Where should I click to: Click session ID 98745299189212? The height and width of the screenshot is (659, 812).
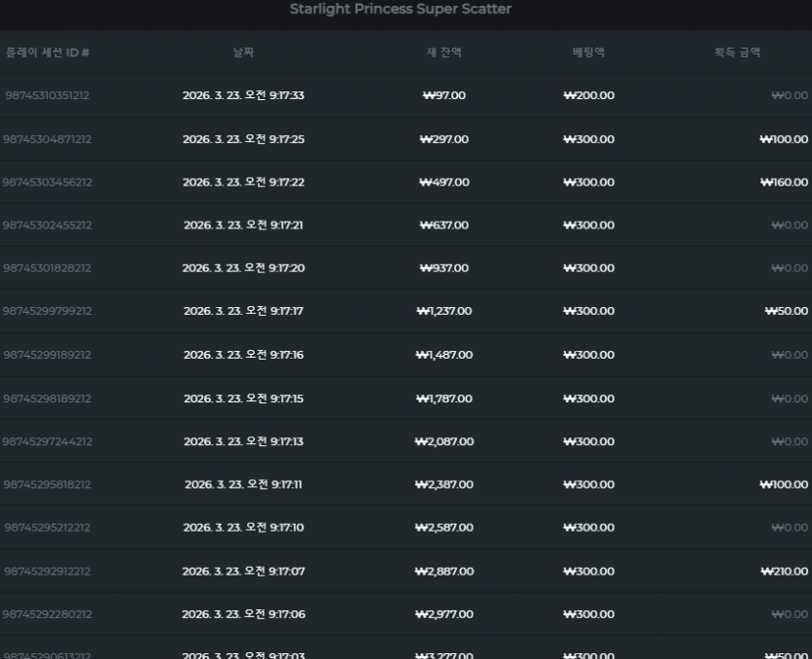[x=47, y=355]
